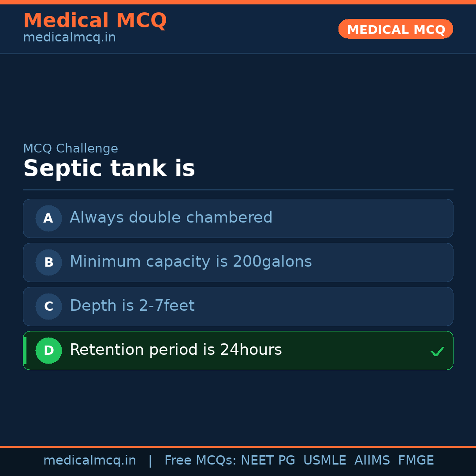Click the orange MEDICAL MCQ badge
This screenshot has width=476, height=476.
395,29
